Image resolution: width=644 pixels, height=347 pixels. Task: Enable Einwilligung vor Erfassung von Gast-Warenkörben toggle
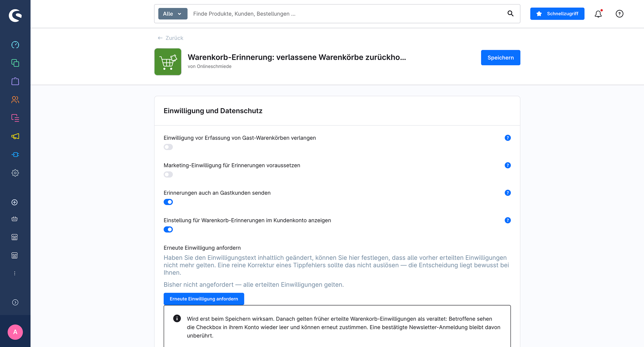[168, 147]
